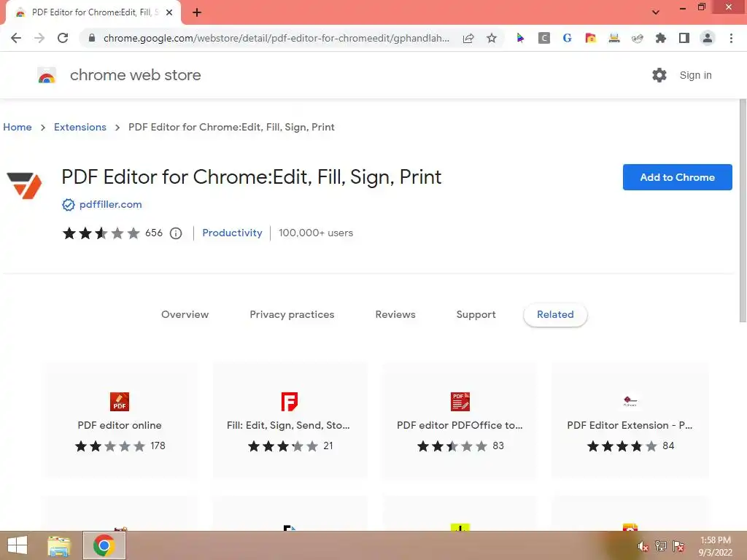Screen dimensions: 747x560
Task: Show rating info via the i icon
Action: pyautogui.click(x=176, y=233)
